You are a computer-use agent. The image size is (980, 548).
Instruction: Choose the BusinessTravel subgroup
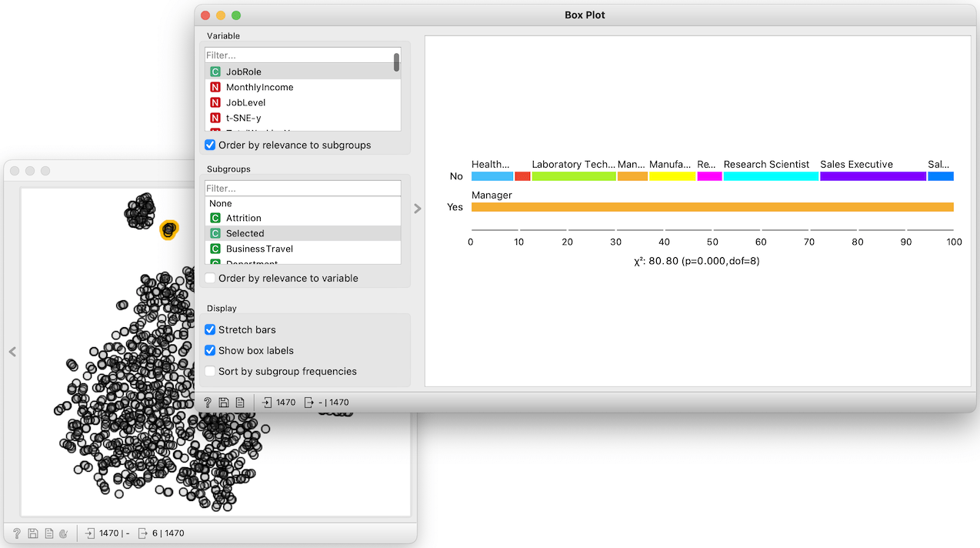click(302, 249)
